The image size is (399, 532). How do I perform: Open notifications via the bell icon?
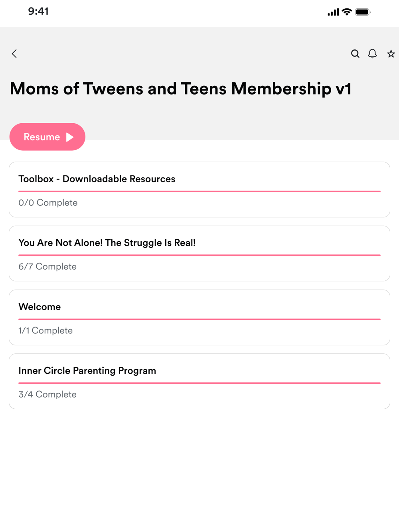point(372,54)
